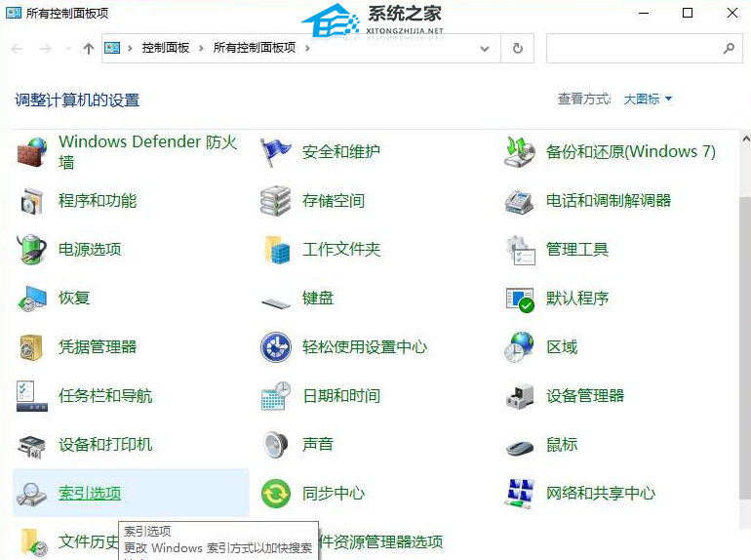751x560 pixels.
Task: Open the Mouse icon
Action: coord(520,448)
